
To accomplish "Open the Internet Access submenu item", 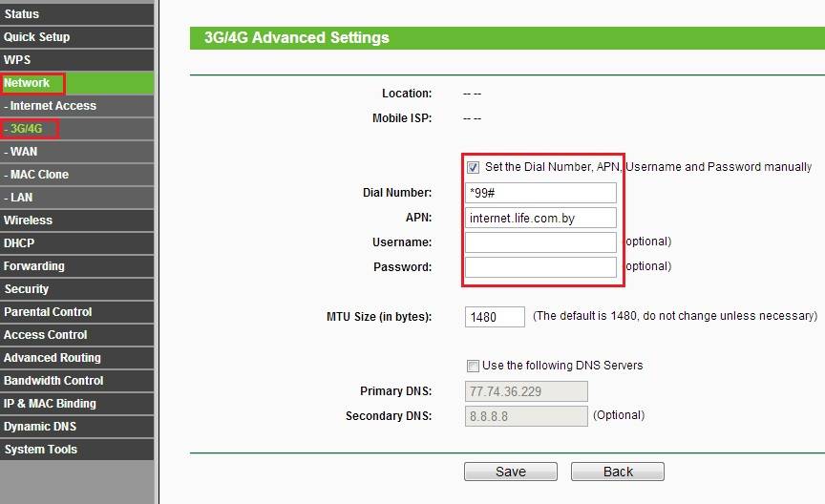I will pyautogui.click(x=76, y=106).
